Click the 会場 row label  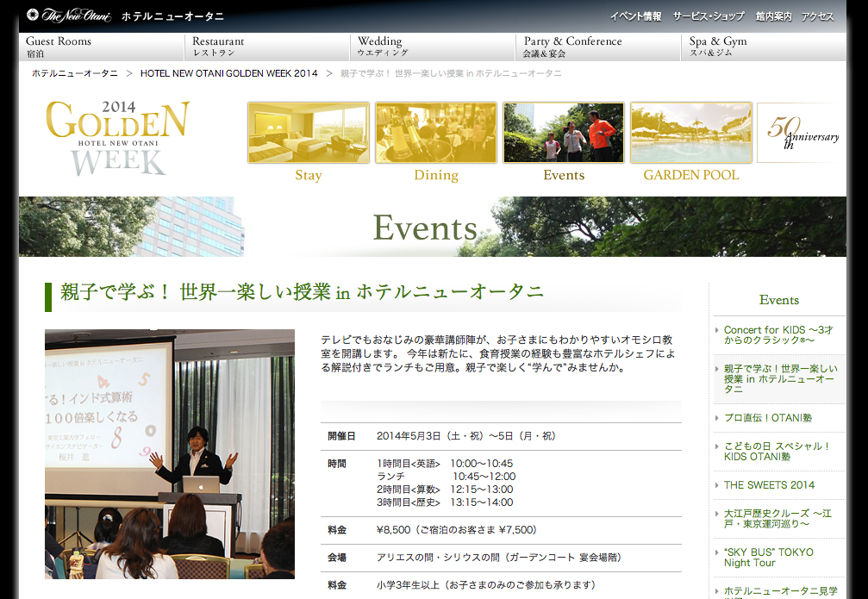click(336, 558)
